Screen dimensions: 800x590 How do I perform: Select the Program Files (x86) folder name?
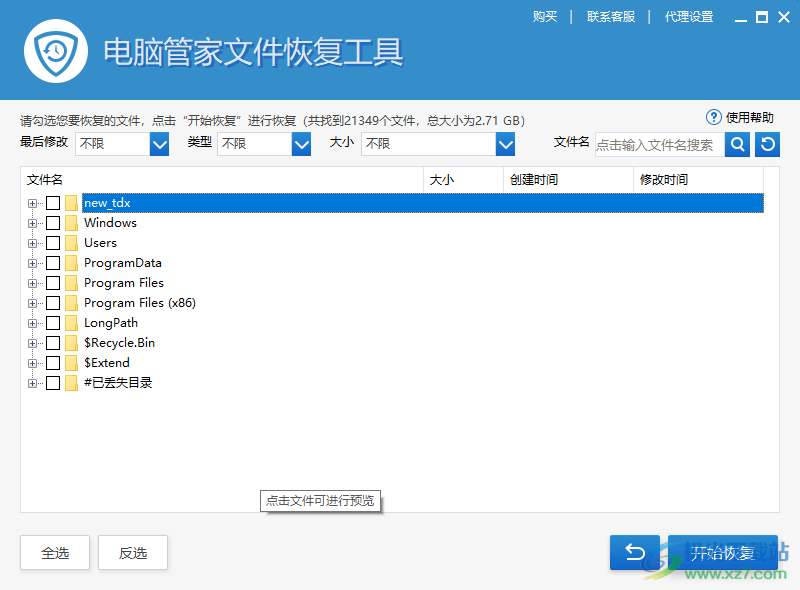tap(140, 303)
